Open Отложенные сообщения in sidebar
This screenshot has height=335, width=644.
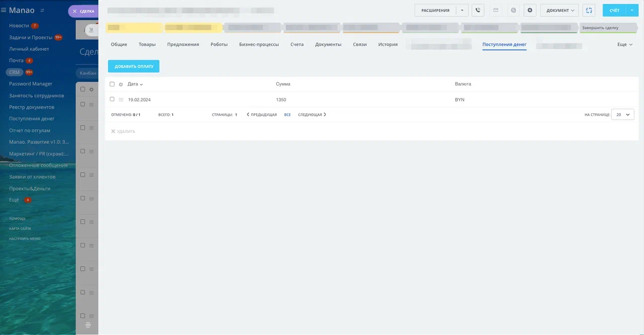tap(38, 165)
